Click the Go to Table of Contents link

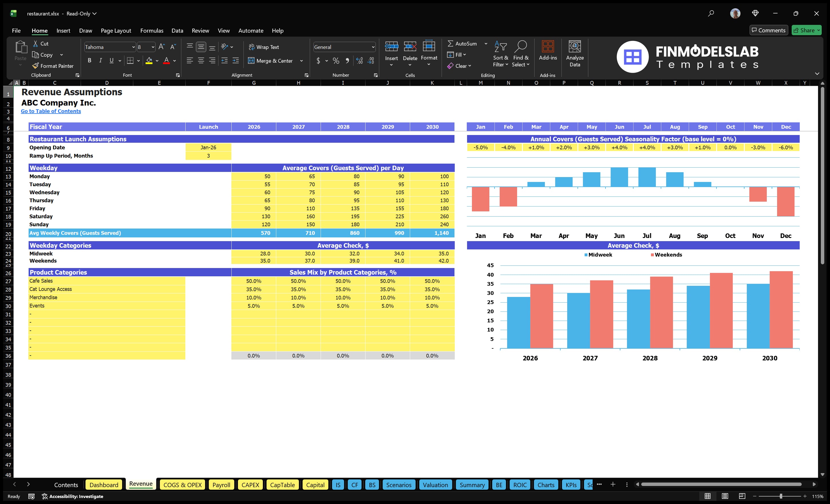click(x=51, y=111)
